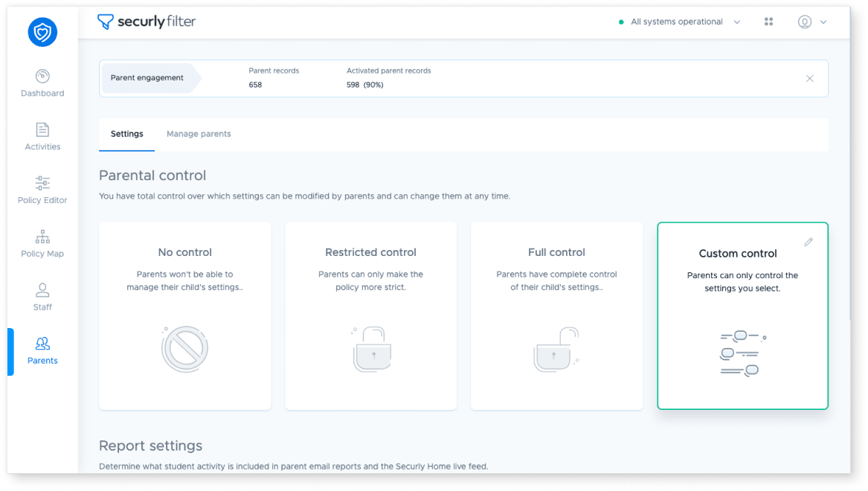Open the Activities document icon
The width and height of the screenshot is (868, 491).
click(x=42, y=129)
